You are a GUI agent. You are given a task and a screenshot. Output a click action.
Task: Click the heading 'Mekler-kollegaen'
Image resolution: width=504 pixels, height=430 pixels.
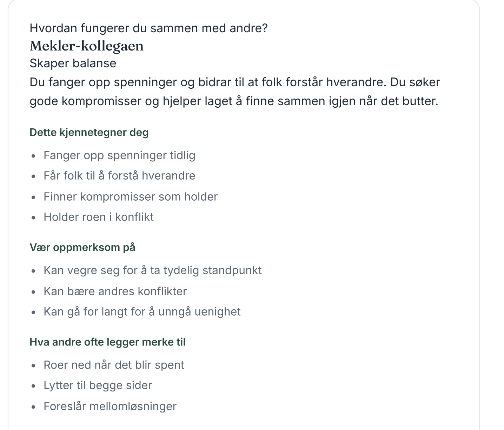pos(87,46)
